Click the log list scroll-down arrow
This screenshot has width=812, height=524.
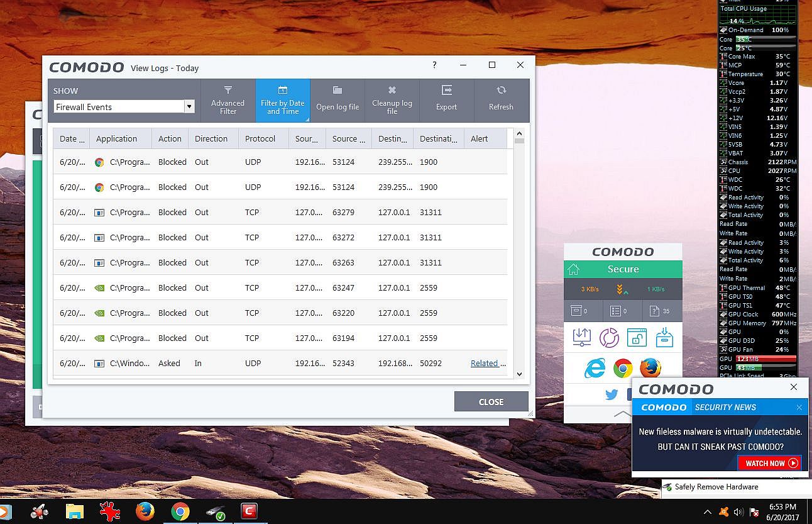[x=519, y=374]
